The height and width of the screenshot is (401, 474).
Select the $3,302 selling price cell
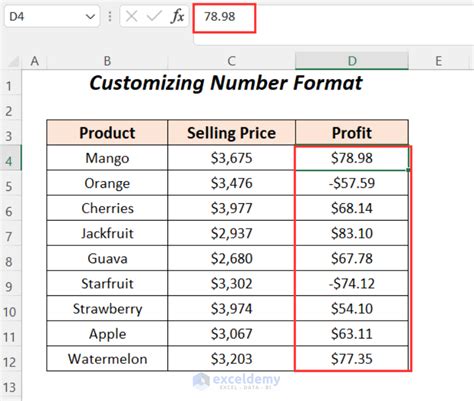tap(231, 283)
